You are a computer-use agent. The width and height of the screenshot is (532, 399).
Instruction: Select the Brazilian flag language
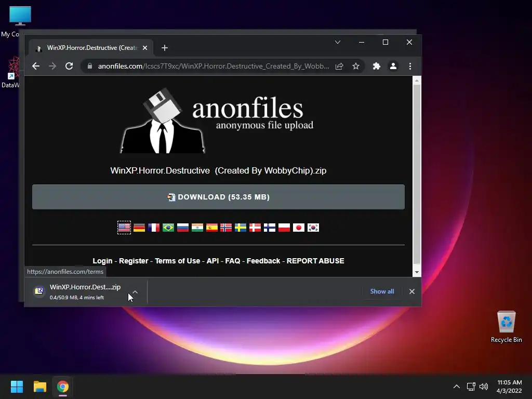pyautogui.click(x=168, y=228)
